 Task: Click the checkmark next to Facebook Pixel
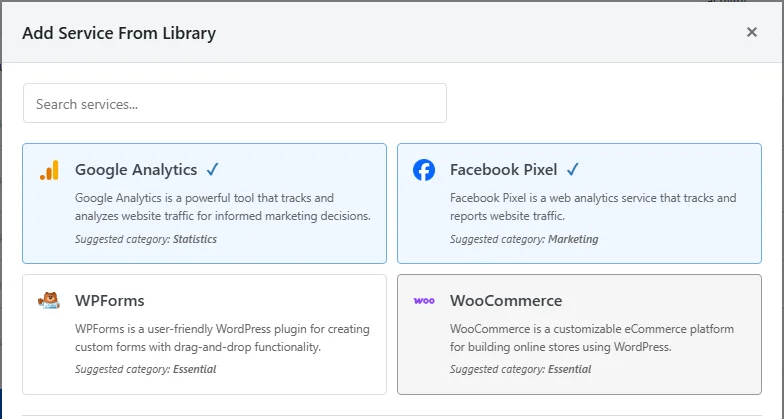click(572, 170)
